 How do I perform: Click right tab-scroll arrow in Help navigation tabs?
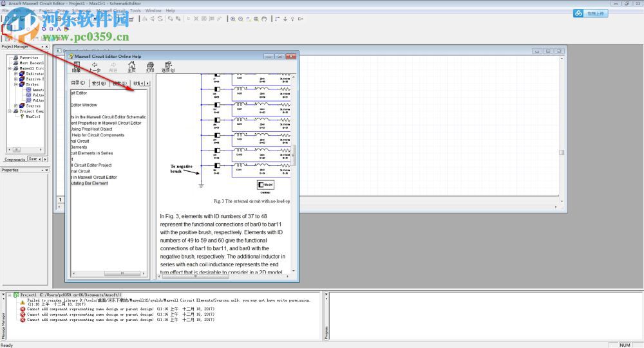tap(147, 84)
